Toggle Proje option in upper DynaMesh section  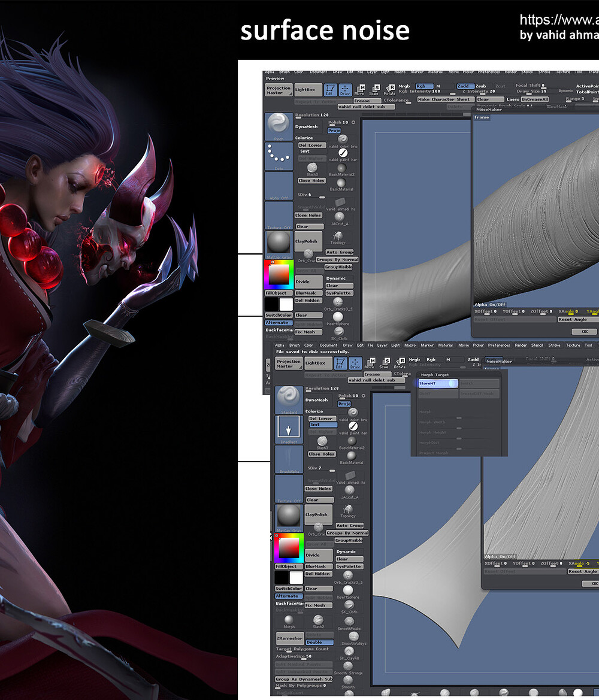coord(334,131)
